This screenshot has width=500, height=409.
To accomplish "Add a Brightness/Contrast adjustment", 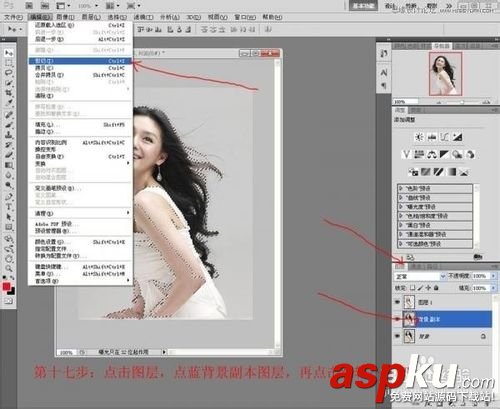I will pyautogui.click(x=419, y=137).
